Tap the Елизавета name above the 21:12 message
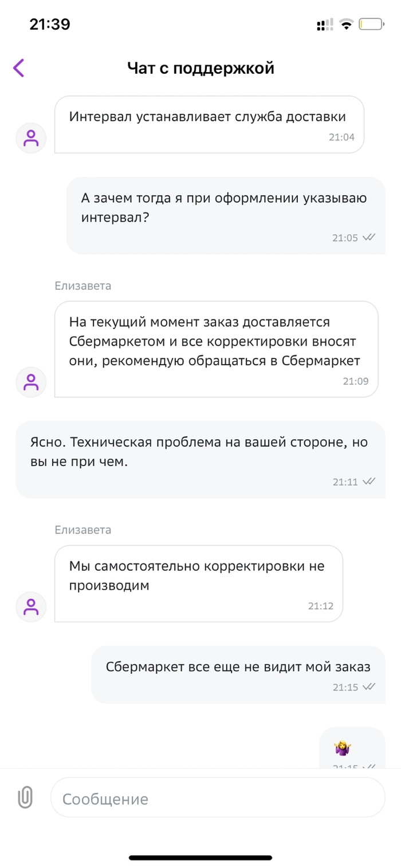This screenshot has width=401, height=868. [83, 530]
